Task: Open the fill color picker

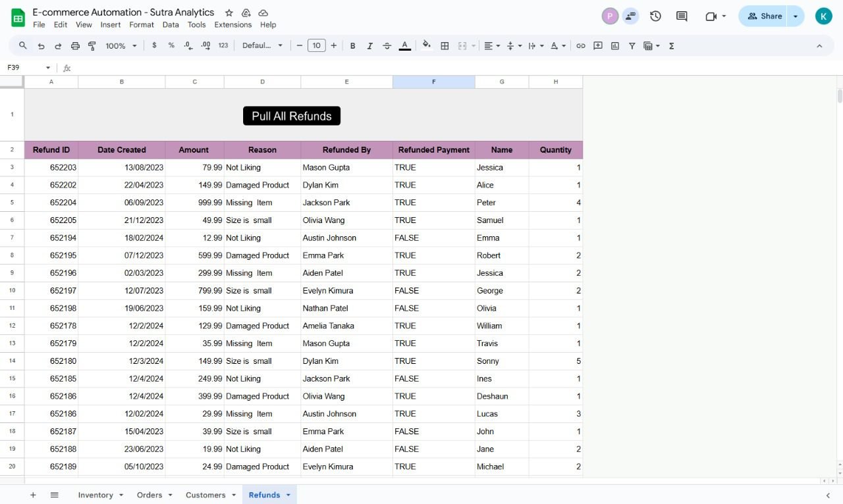Action: coord(426,45)
